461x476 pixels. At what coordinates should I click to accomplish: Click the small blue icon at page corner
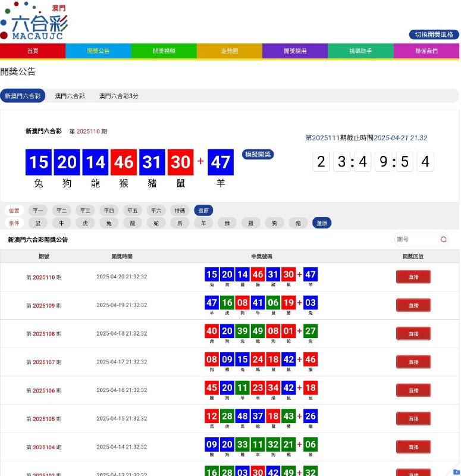pyautogui.click(x=456, y=472)
